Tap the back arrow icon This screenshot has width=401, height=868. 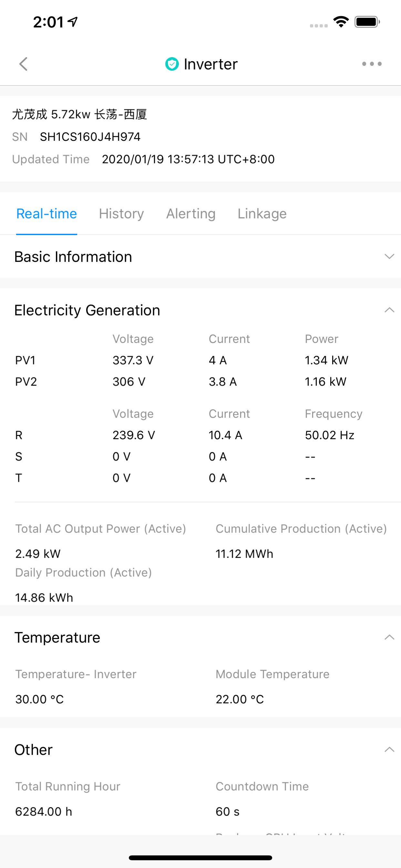coord(23,64)
